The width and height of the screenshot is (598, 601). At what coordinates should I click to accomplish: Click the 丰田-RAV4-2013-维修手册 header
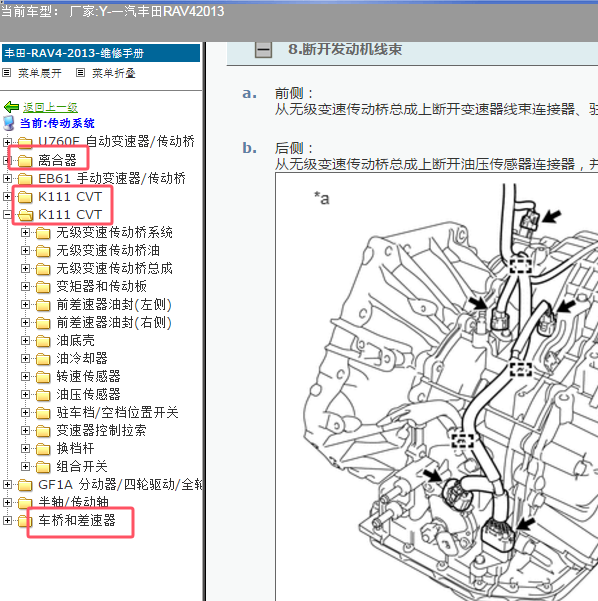click(101, 53)
